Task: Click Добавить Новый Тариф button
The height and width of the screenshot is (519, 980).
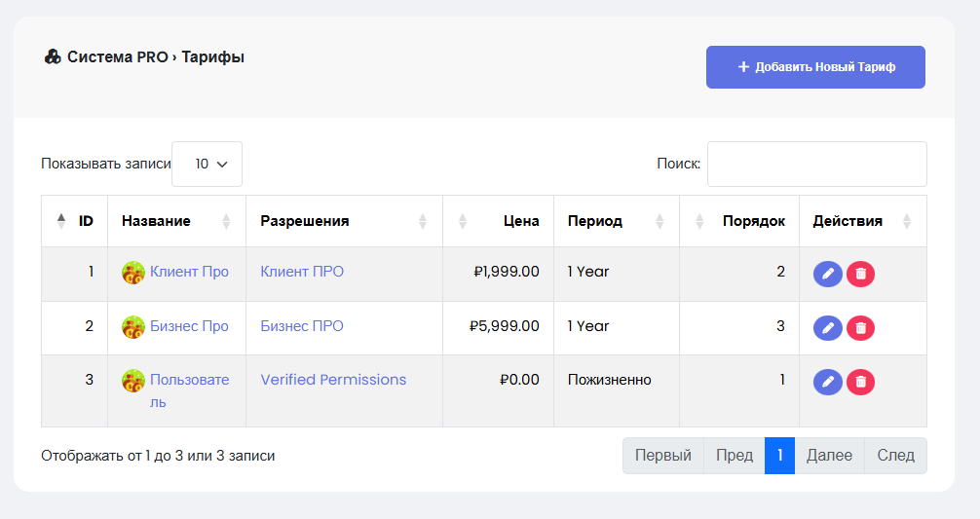Action: click(815, 67)
